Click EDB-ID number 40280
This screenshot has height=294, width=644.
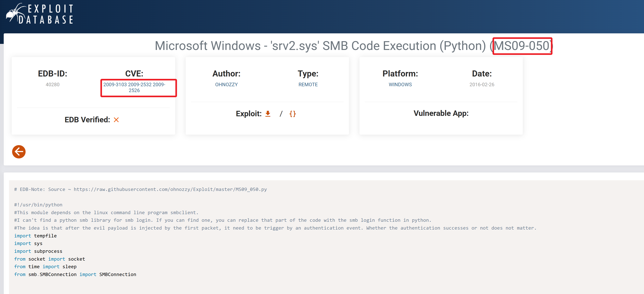click(x=53, y=84)
